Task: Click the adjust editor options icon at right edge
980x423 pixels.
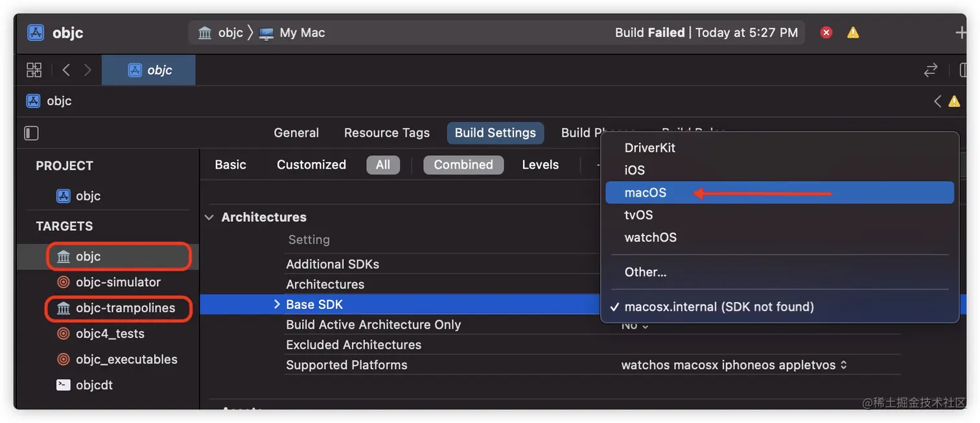Action: [962, 70]
